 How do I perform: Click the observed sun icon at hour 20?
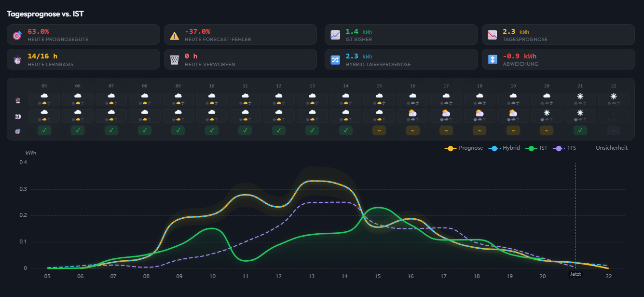pyautogui.click(x=547, y=113)
